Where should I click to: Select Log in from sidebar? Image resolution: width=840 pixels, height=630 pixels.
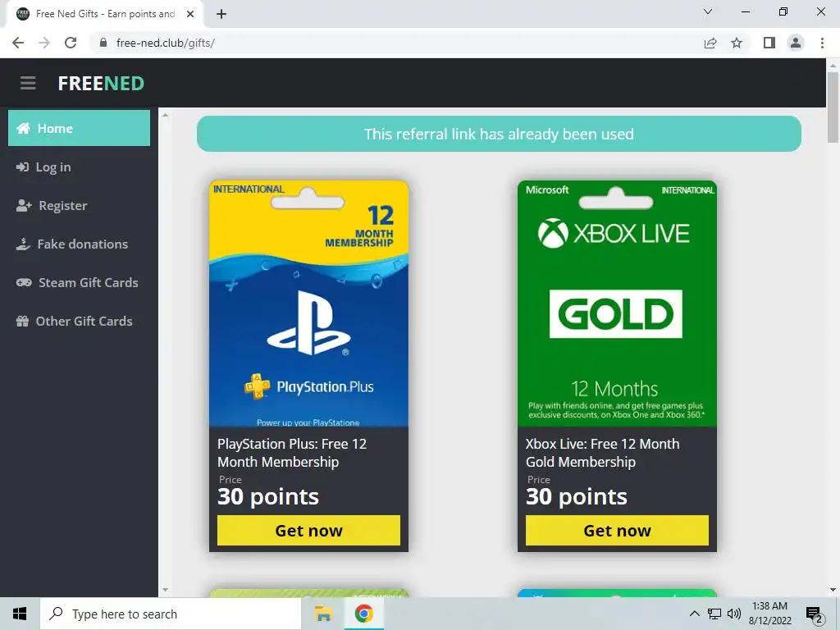(x=80, y=167)
